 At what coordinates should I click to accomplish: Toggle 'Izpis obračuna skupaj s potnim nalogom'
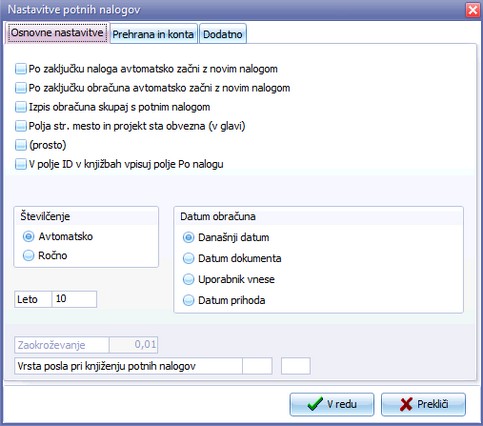point(21,107)
